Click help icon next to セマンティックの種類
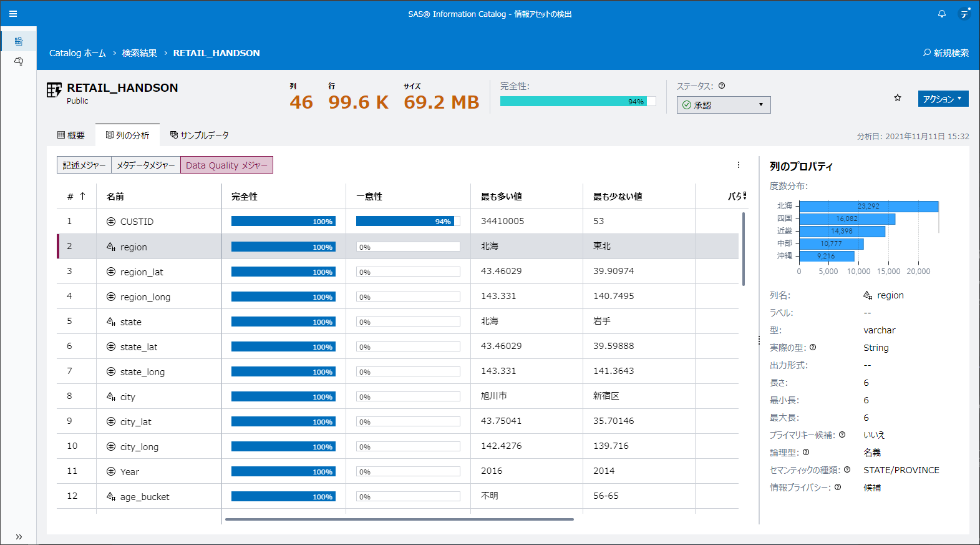Image resolution: width=980 pixels, height=545 pixels. coord(847,469)
